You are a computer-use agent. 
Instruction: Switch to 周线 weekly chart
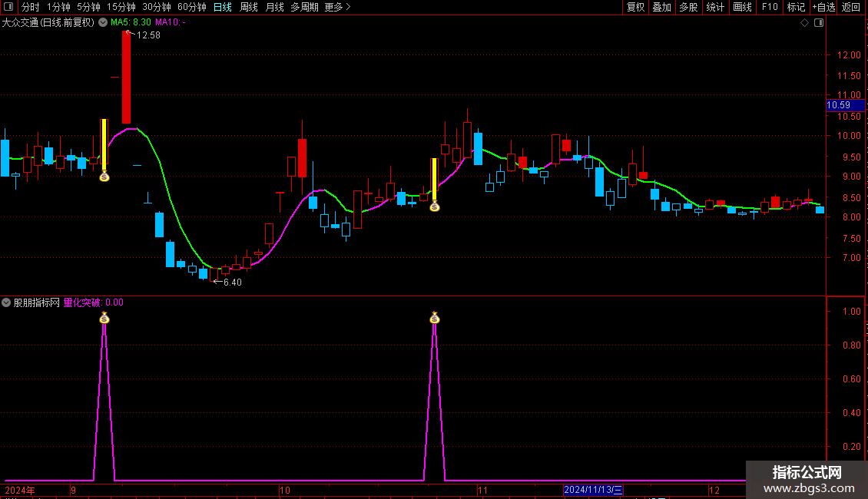click(249, 7)
